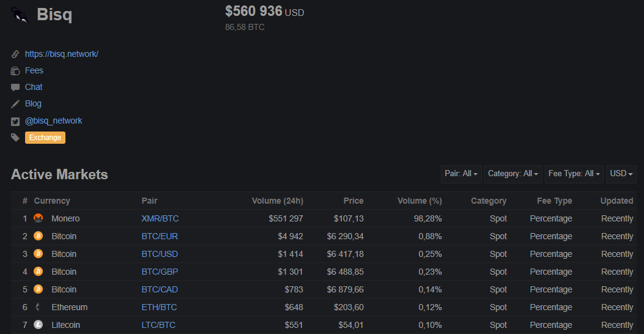Click the Litecoin coin icon
Image resolution: width=644 pixels, height=334 pixels.
[38, 325]
